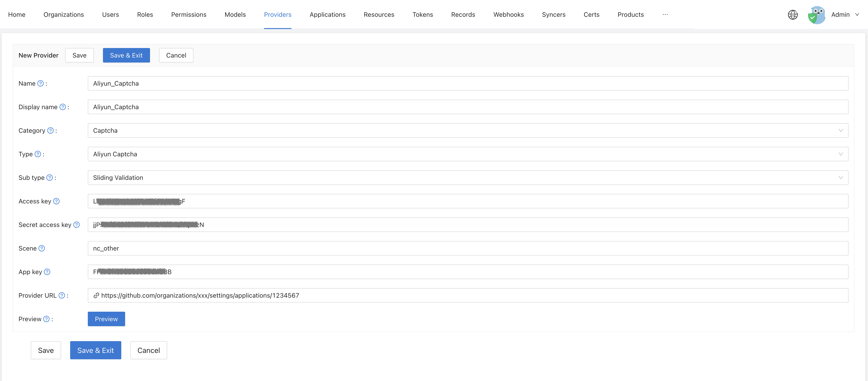This screenshot has width=868, height=381.
Task: Click help icon next to Access key
Action: pos(56,201)
